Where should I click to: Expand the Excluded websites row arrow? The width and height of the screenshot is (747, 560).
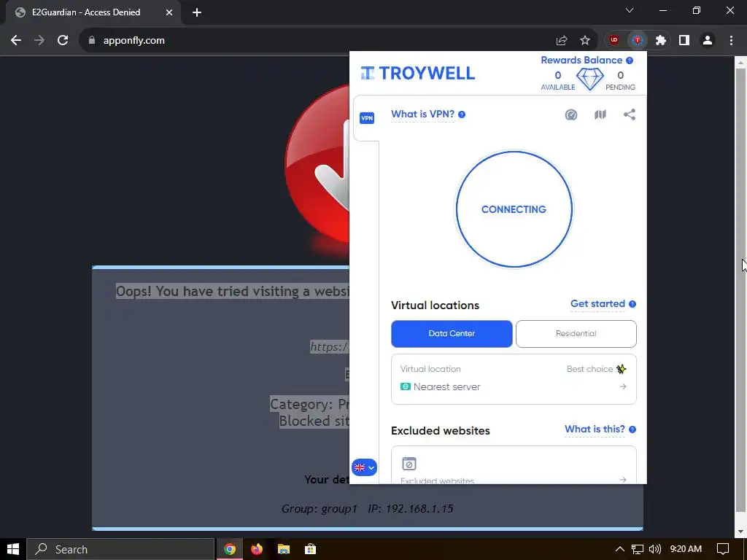(x=623, y=479)
